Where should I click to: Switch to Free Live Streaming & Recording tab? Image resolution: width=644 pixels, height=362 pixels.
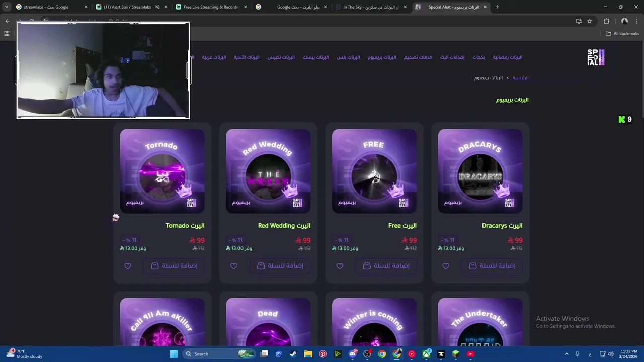(x=211, y=7)
